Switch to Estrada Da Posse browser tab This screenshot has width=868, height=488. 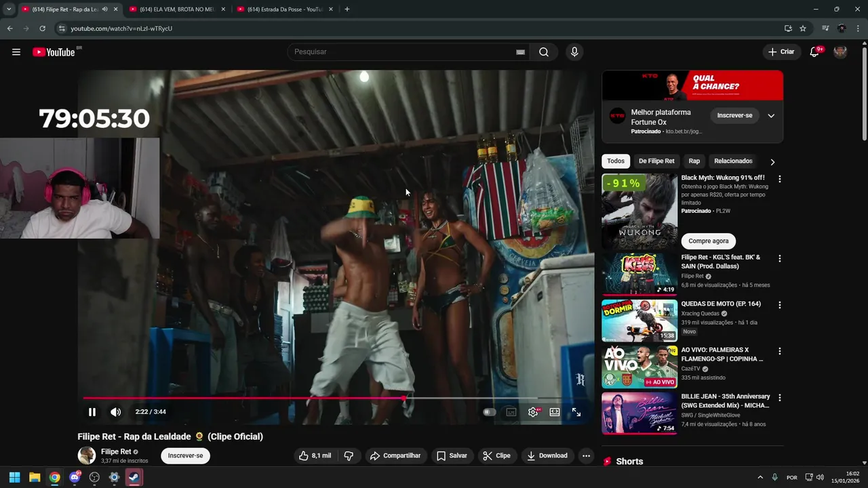[x=285, y=9]
